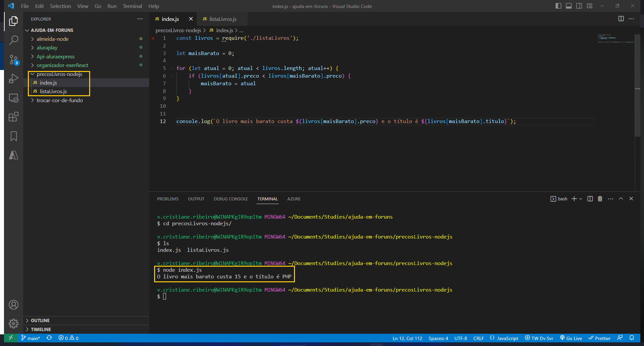Open Customize Layout button
Screen dimensions: 644x346
(x=590, y=6)
